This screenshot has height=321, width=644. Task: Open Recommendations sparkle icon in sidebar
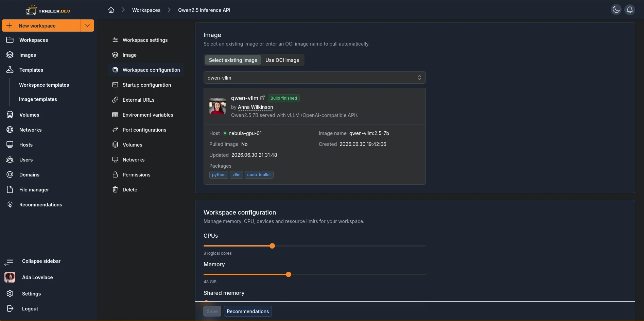pyautogui.click(x=10, y=204)
